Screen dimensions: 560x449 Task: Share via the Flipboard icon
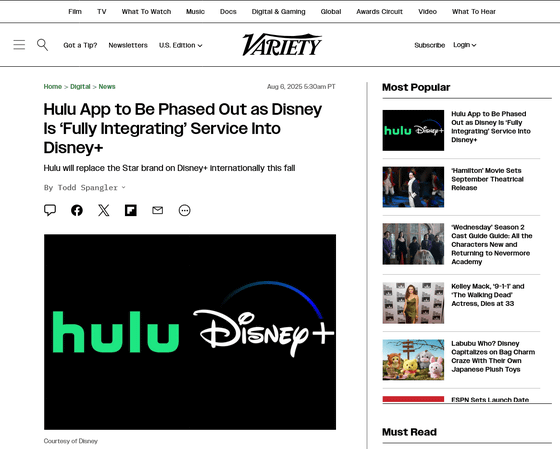click(x=131, y=210)
